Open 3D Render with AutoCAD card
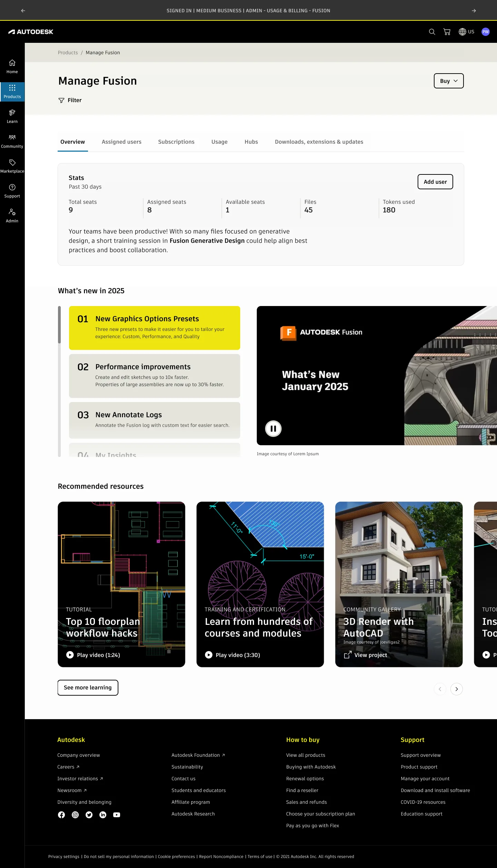The image size is (497, 868). [399, 584]
